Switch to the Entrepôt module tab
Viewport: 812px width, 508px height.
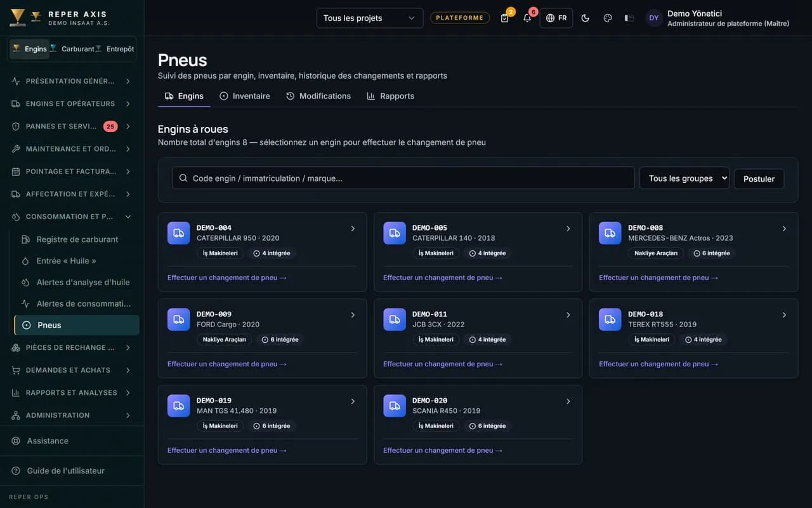tap(114, 49)
